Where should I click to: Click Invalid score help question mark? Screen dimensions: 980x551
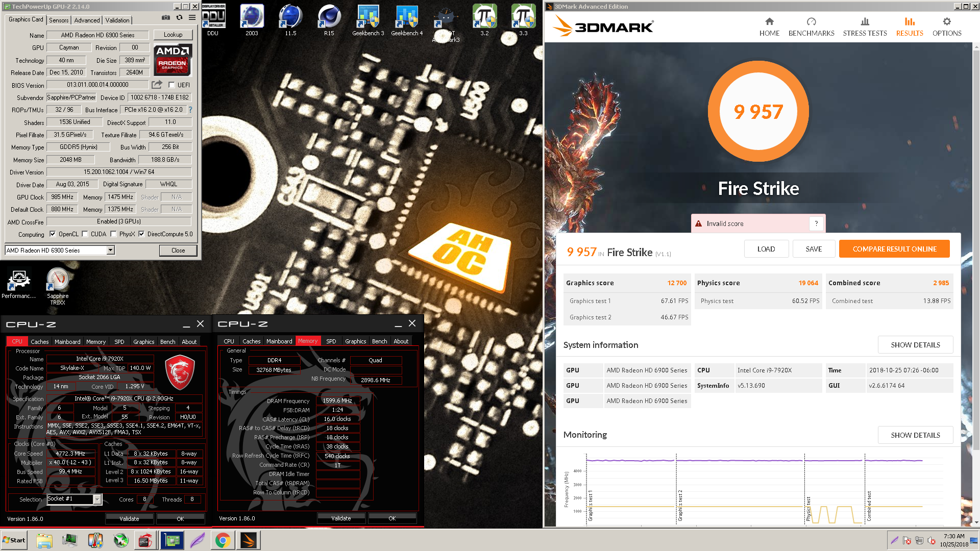coord(816,223)
